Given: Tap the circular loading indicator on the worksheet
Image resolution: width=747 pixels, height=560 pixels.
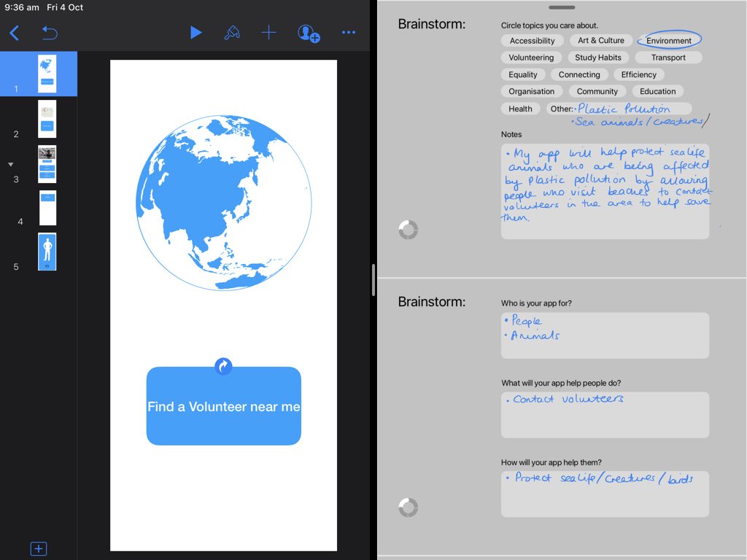Looking at the screenshot, I should click(408, 229).
